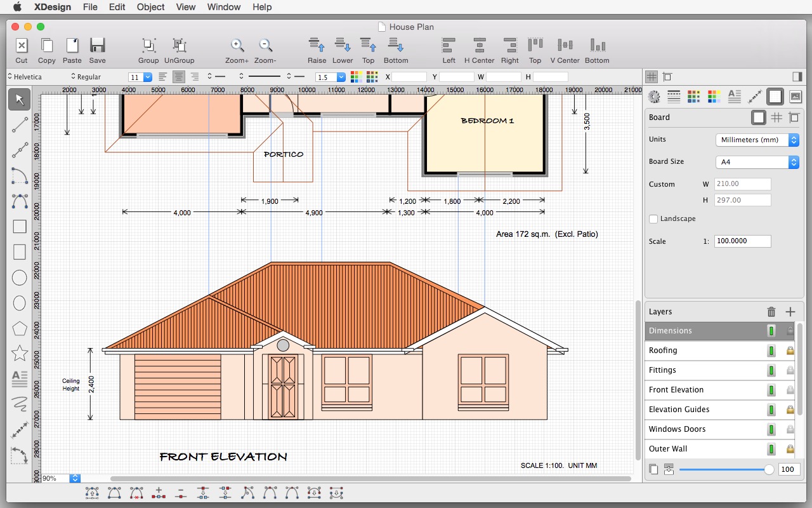Click the Group toolbar icon
The image size is (812, 508).
(x=148, y=46)
